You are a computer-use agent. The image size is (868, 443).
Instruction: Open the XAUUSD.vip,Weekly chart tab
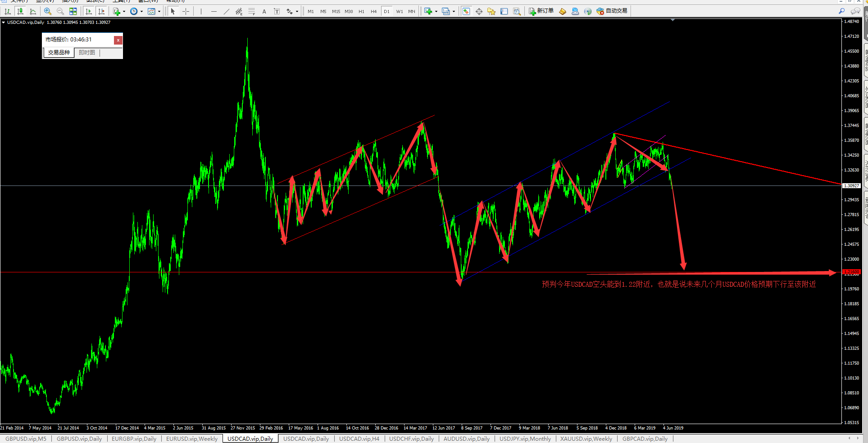pos(586,438)
